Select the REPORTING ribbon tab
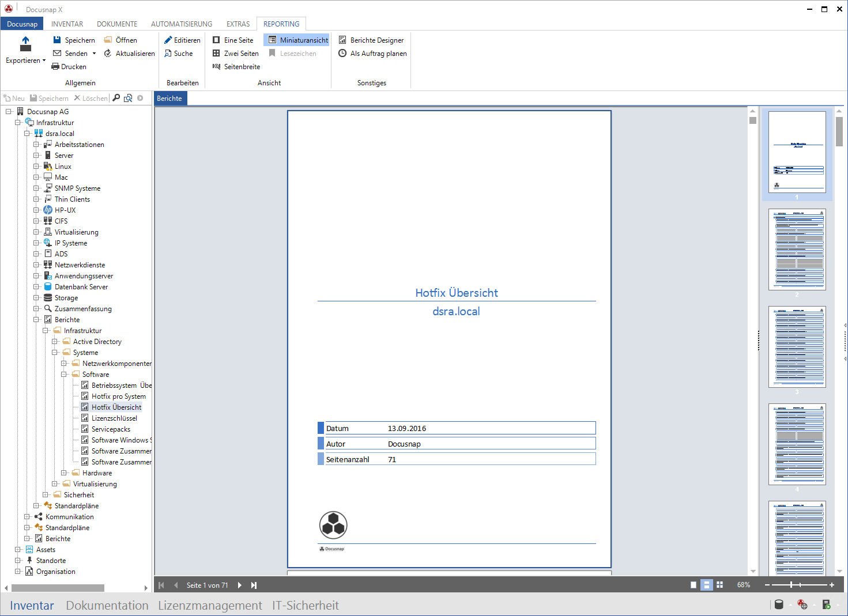The height and width of the screenshot is (616, 848). [x=281, y=24]
